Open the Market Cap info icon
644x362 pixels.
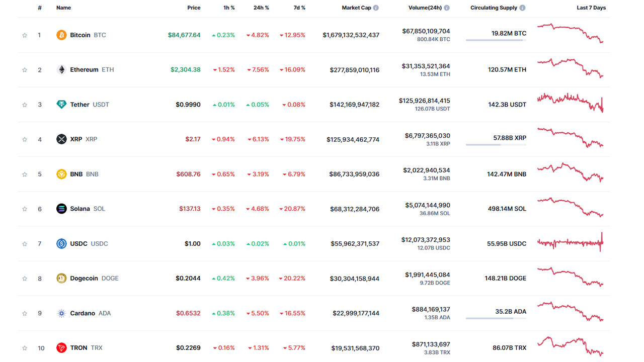[376, 8]
